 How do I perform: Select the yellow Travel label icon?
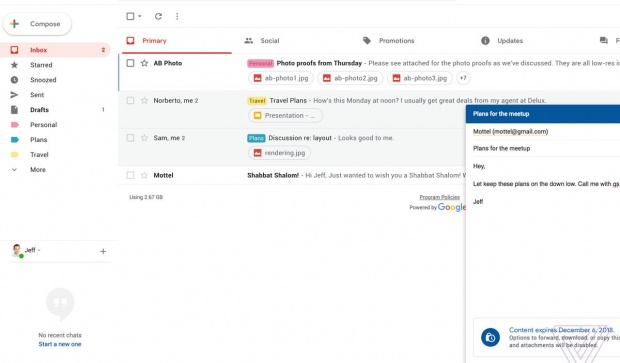(x=15, y=155)
